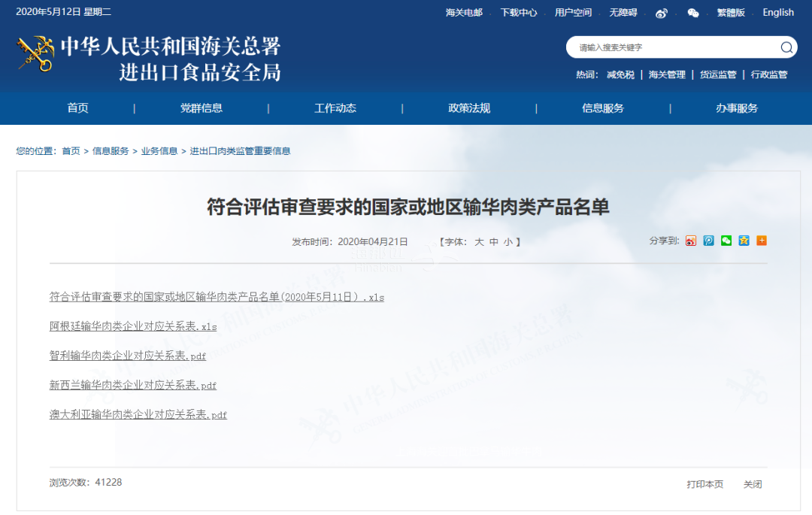Set font size to small (小)
The width and height of the screenshot is (812, 515).
point(508,242)
